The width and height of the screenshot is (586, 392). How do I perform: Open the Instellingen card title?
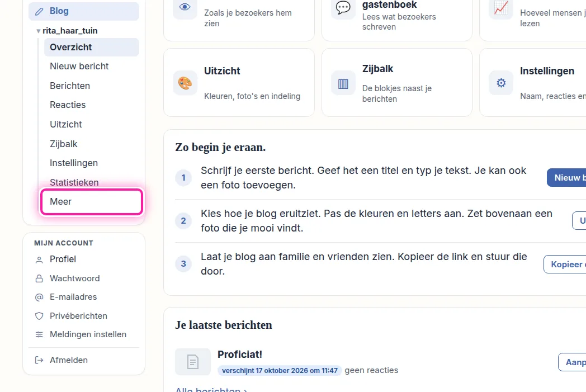[547, 71]
